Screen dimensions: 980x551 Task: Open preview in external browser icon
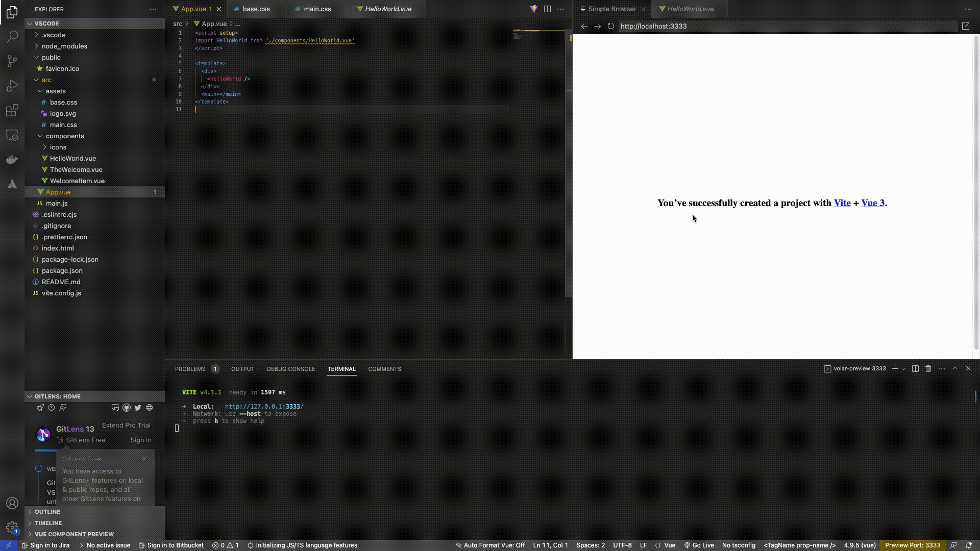click(x=966, y=26)
